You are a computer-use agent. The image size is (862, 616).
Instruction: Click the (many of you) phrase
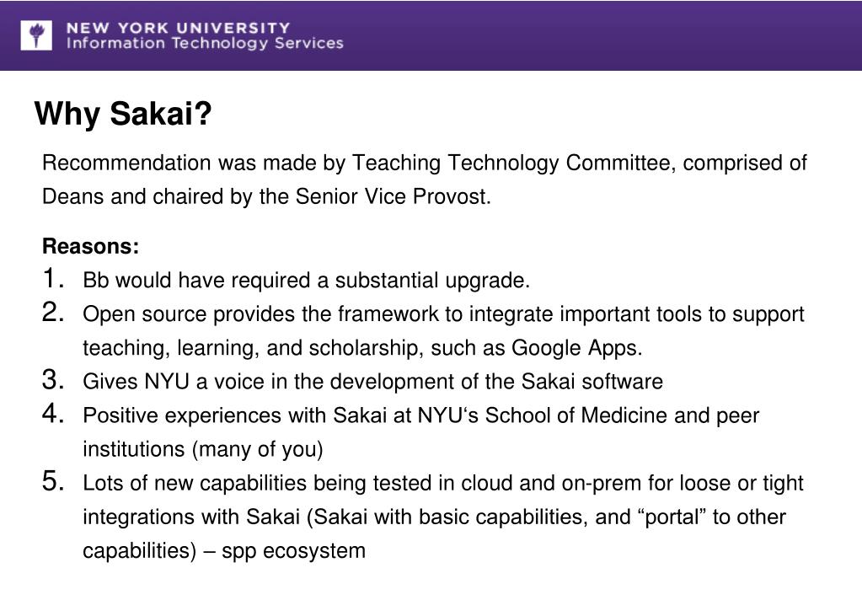point(257,449)
